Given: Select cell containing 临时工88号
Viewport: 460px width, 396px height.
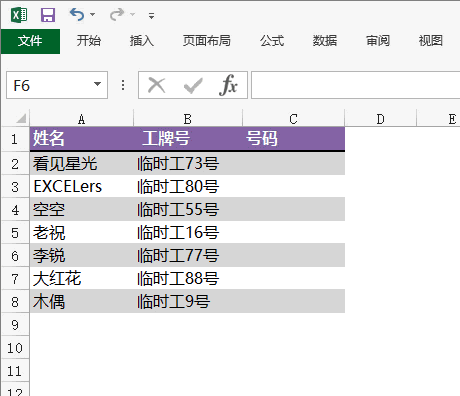Looking at the screenshot, I should pos(188,278).
